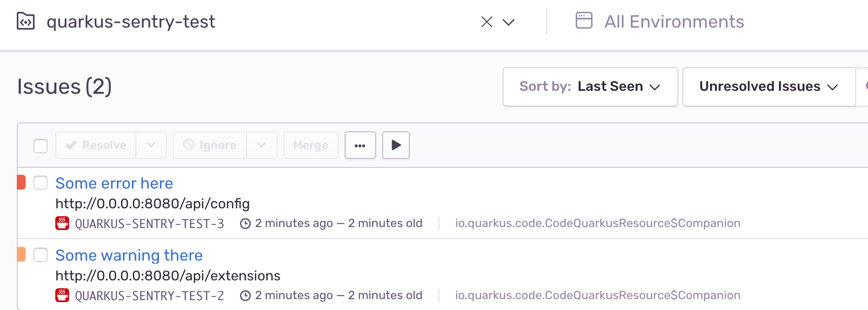Expand the Ignore options arrow
The height and width of the screenshot is (310, 868).
pos(262,145)
